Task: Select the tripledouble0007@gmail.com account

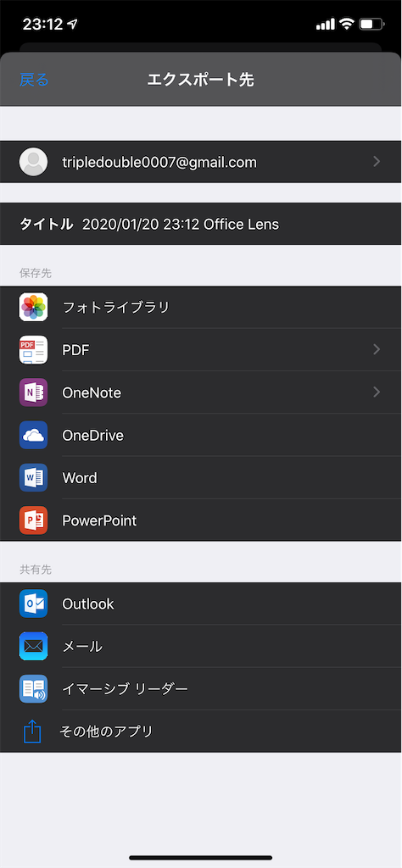Action: point(200,162)
